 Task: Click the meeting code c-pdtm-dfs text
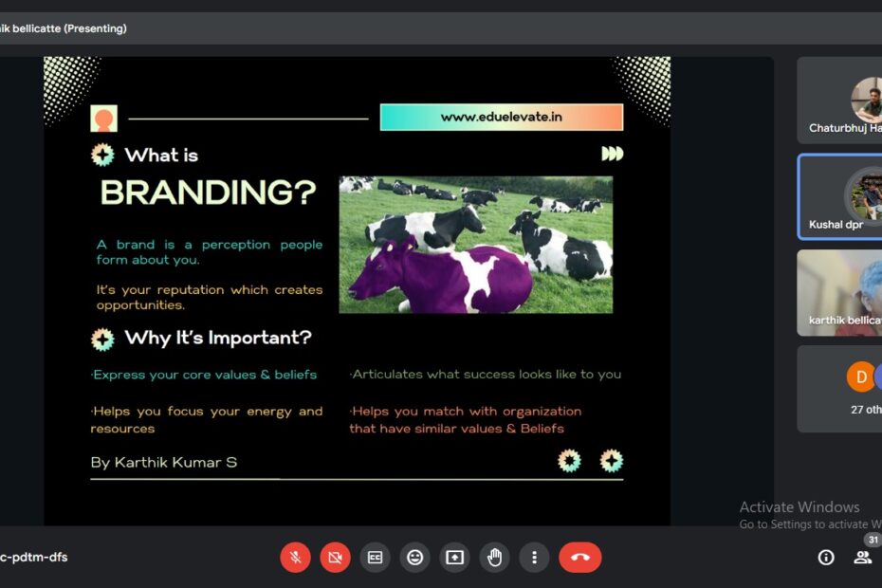coord(34,557)
